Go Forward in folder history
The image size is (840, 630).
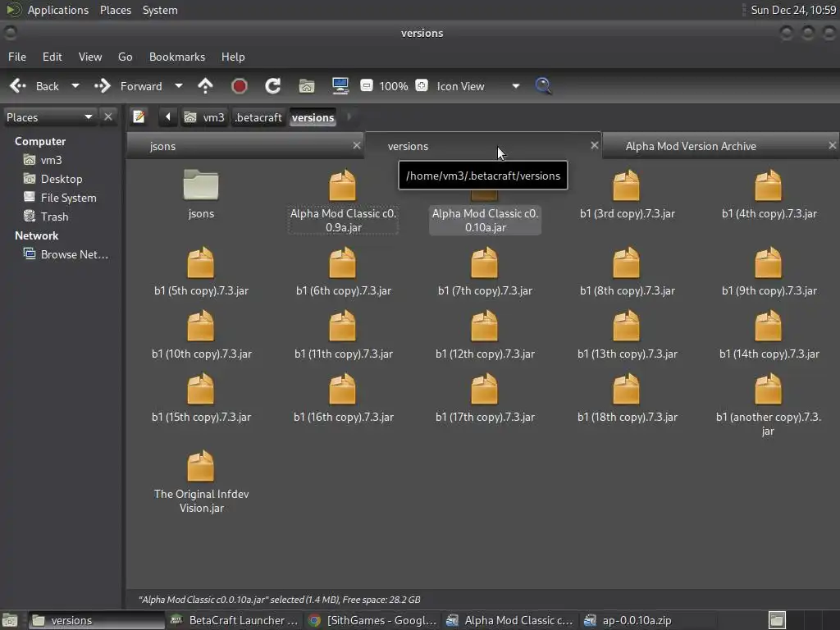click(x=129, y=85)
